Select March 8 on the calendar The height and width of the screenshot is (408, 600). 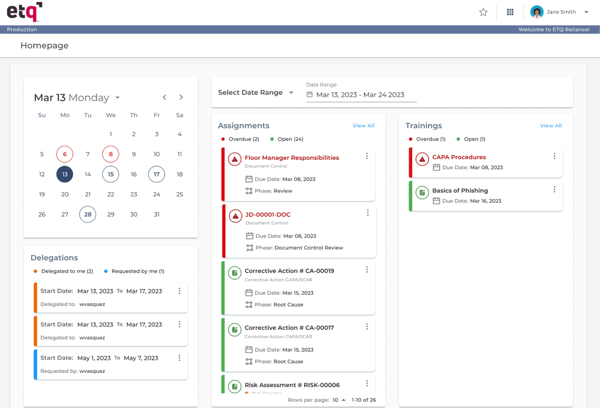tap(111, 154)
